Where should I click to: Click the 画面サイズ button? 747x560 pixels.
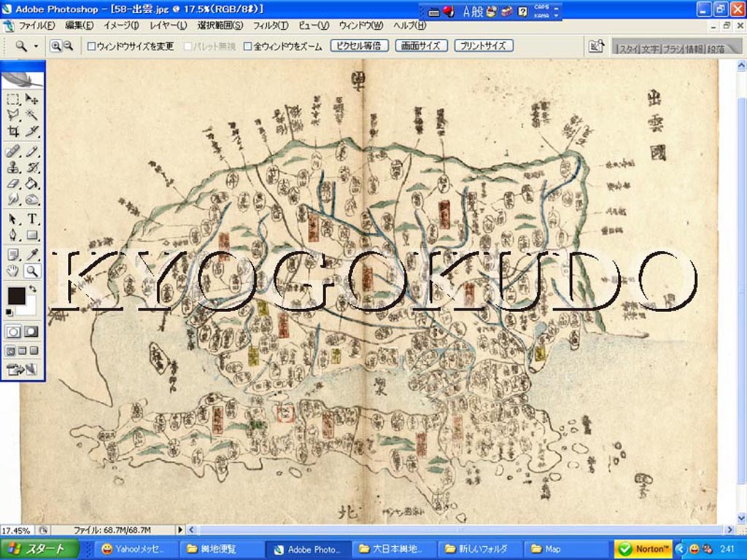pyautogui.click(x=421, y=46)
